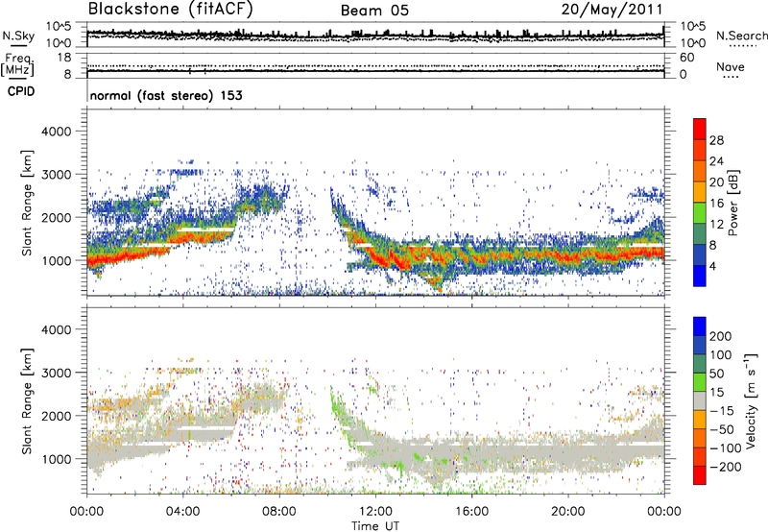Click the 'Power [dB]' colorbar label
The width and height of the screenshot is (768, 532).
tap(732, 203)
